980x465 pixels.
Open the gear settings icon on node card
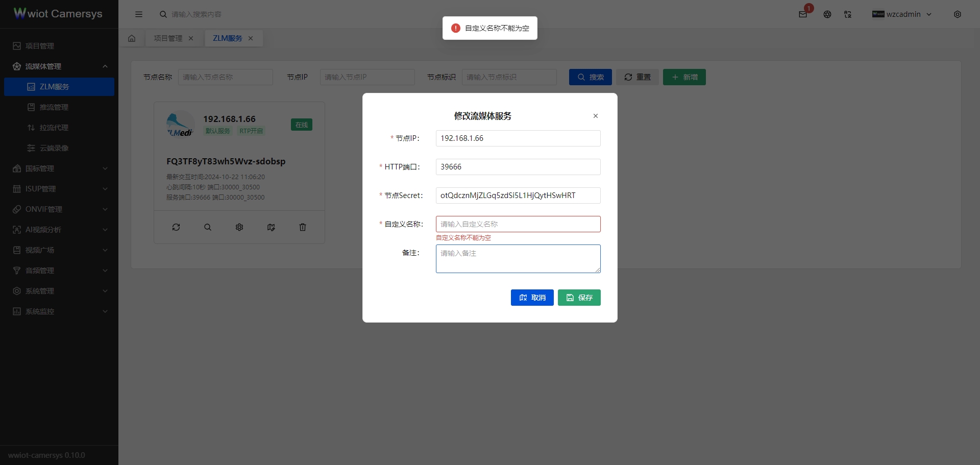point(239,227)
